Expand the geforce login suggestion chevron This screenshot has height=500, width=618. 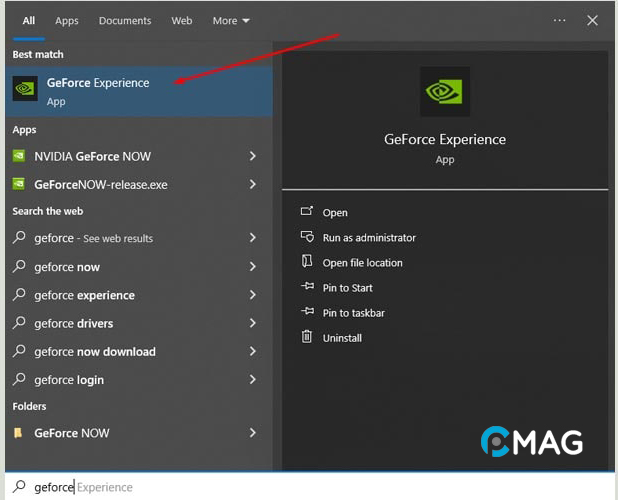253,380
